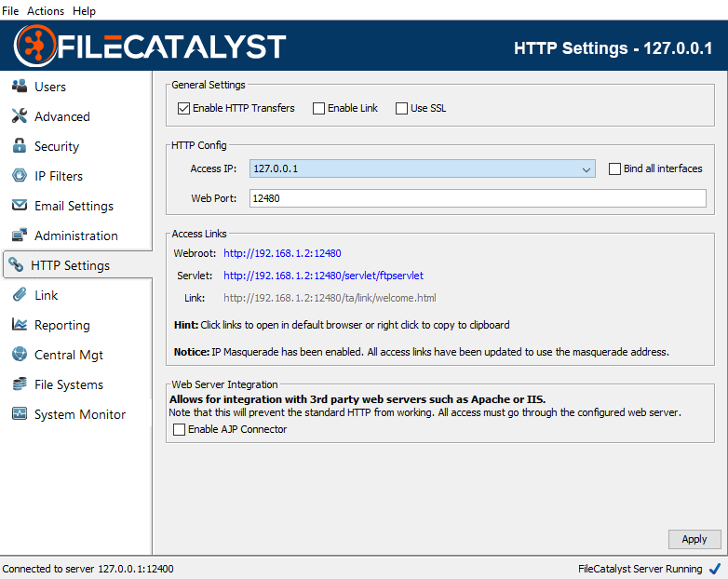Open the Administration section label
The height and width of the screenshot is (579, 728).
[x=76, y=236]
